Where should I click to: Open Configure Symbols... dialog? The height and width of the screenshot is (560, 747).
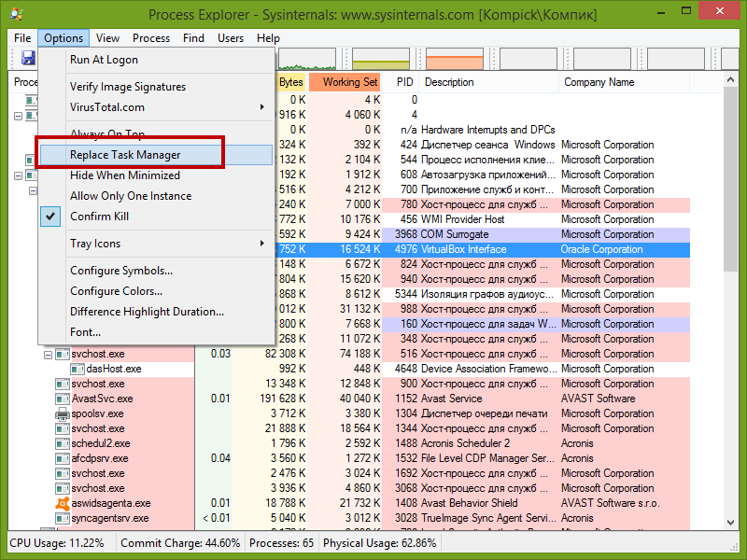click(x=156, y=271)
